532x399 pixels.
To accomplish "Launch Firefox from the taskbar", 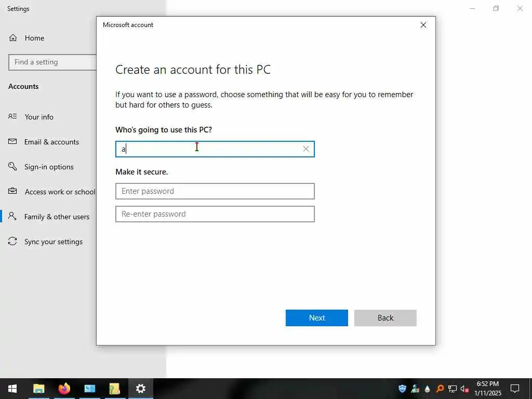I will (64, 389).
